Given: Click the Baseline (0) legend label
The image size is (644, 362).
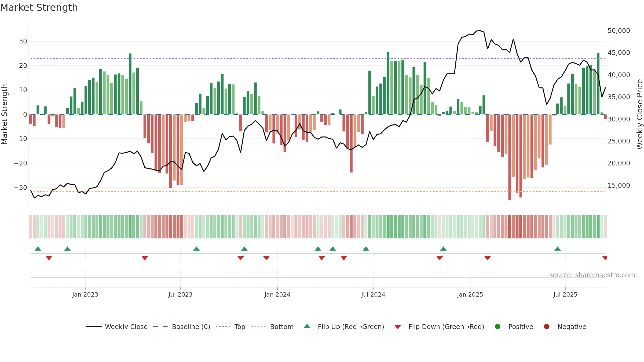Looking at the screenshot, I should (191, 327).
